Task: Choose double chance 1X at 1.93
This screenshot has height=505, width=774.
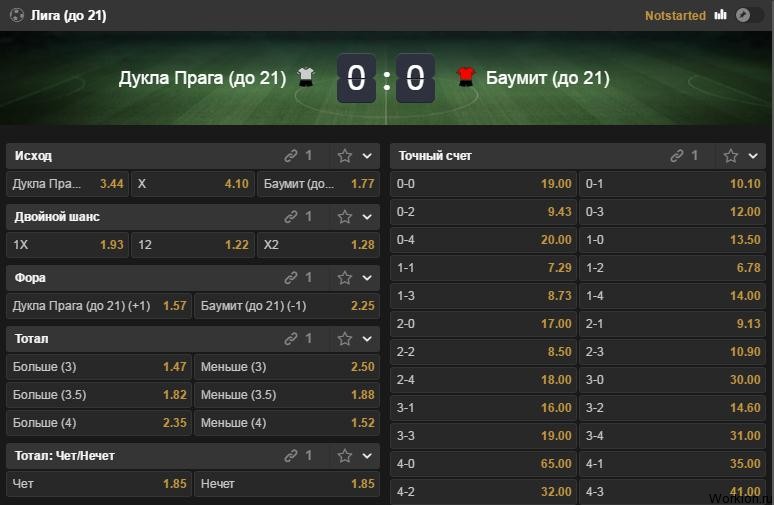Action: (68, 245)
